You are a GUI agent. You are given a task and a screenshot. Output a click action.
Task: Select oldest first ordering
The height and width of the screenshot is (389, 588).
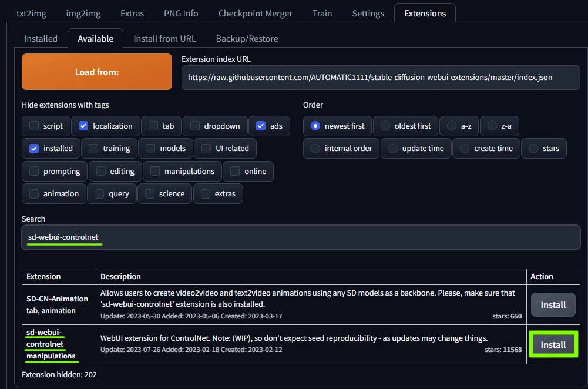click(x=385, y=126)
